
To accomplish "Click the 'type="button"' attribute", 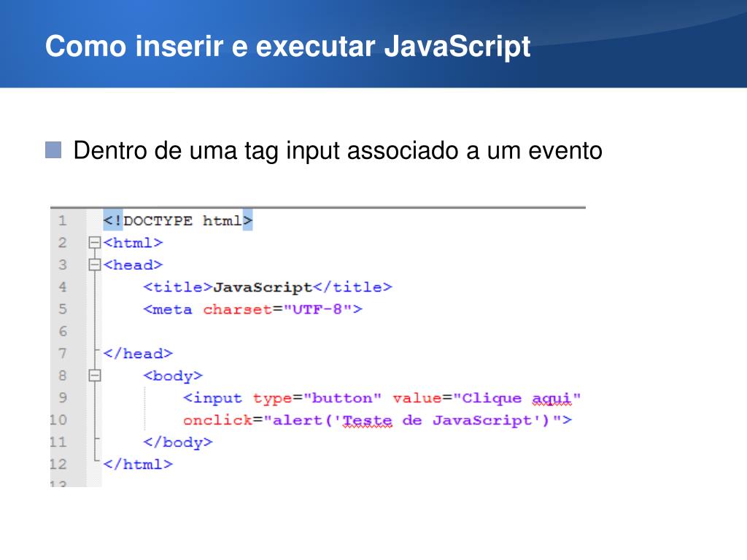I will [317, 399].
